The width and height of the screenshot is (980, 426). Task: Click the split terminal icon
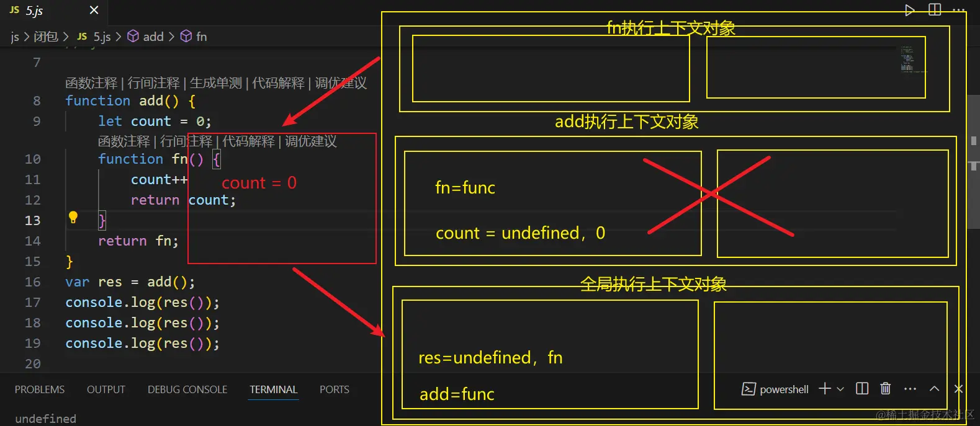point(862,389)
